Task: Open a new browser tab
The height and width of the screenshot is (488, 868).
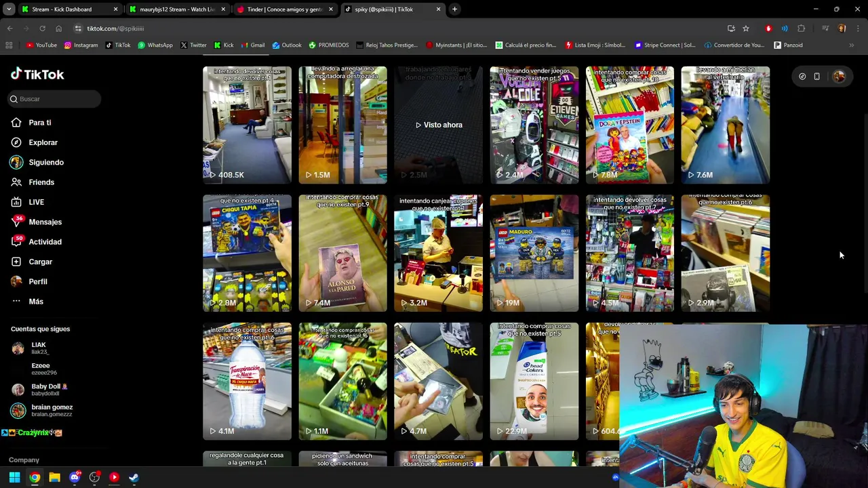Action: (x=454, y=9)
